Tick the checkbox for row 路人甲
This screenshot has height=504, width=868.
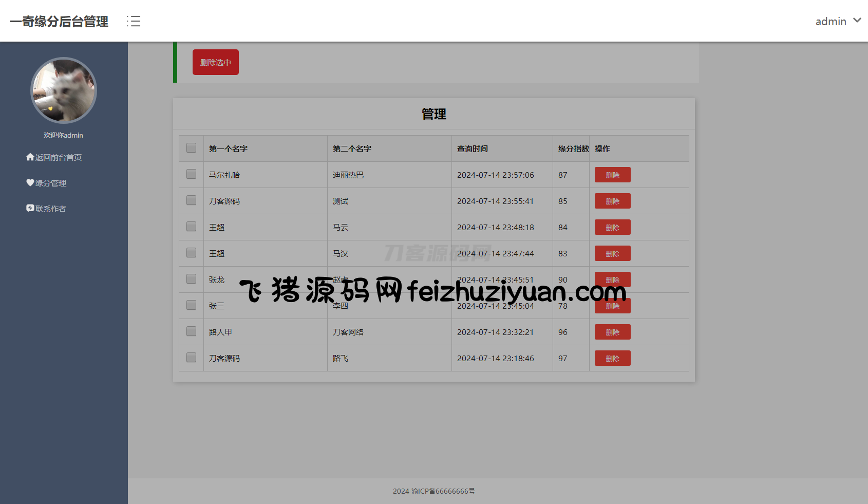click(191, 331)
